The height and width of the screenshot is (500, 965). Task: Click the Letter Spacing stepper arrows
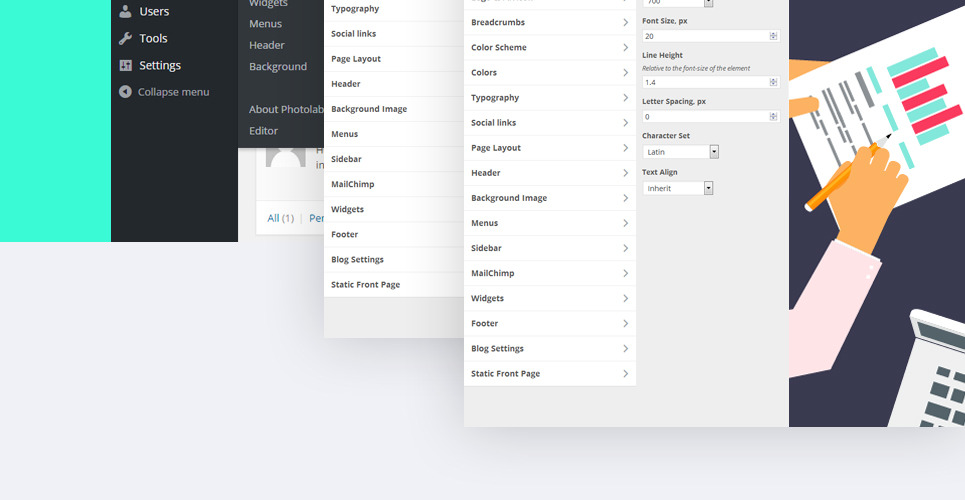[773, 117]
